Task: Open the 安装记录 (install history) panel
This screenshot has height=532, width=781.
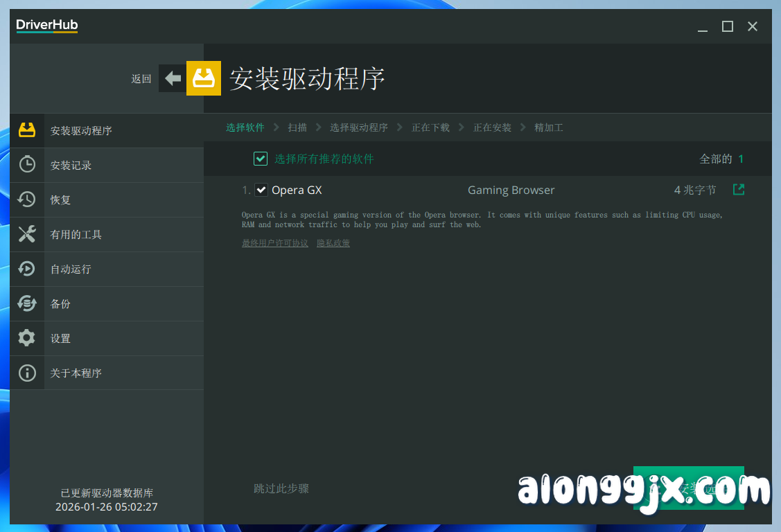Action: (27, 165)
